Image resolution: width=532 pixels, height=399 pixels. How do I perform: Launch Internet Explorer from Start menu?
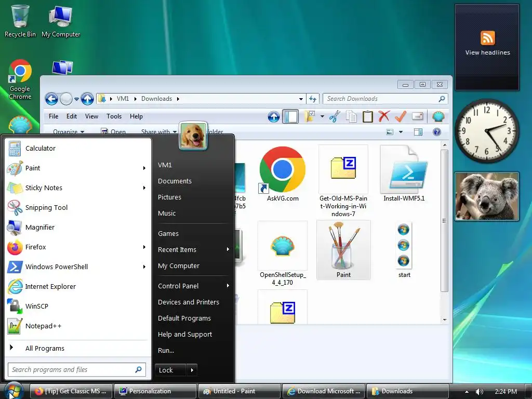click(x=78, y=286)
